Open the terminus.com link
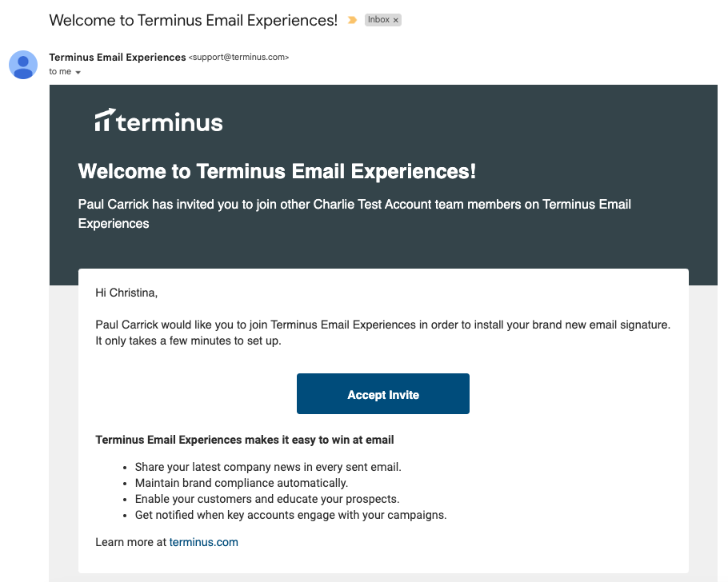The image size is (728, 582). coord(203,542)
